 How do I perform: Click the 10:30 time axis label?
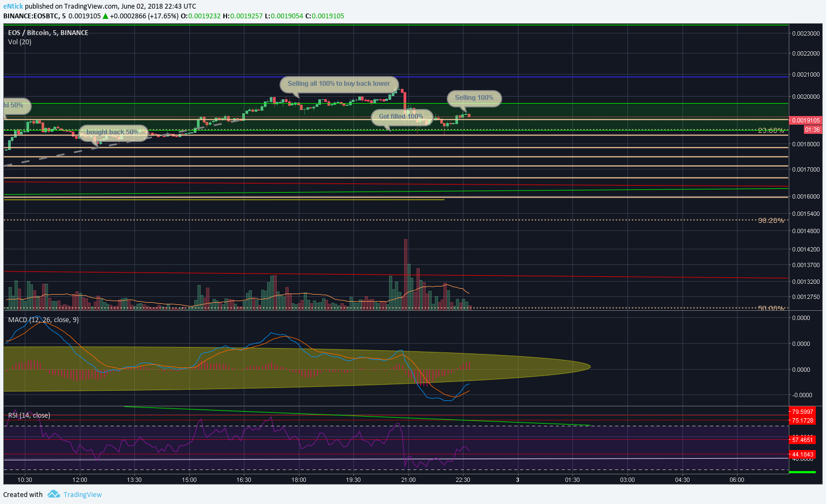coord(25,480)
